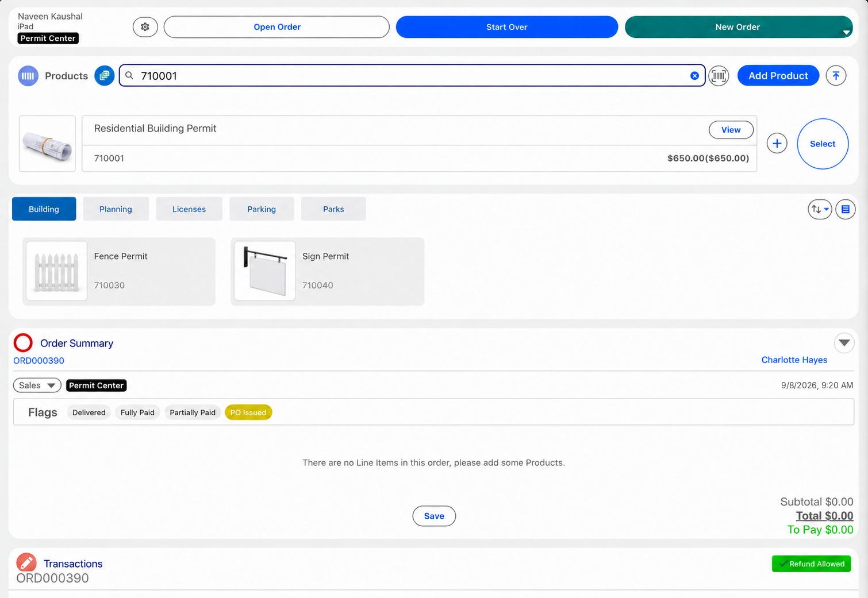Clear the product search field
868x598 pixels.
(x=694, y=76)
